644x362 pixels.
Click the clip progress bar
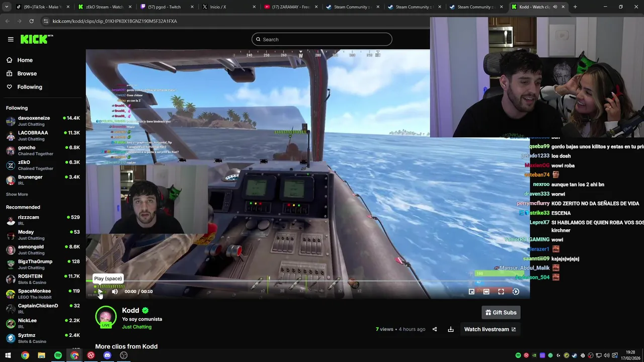[307, 281]
